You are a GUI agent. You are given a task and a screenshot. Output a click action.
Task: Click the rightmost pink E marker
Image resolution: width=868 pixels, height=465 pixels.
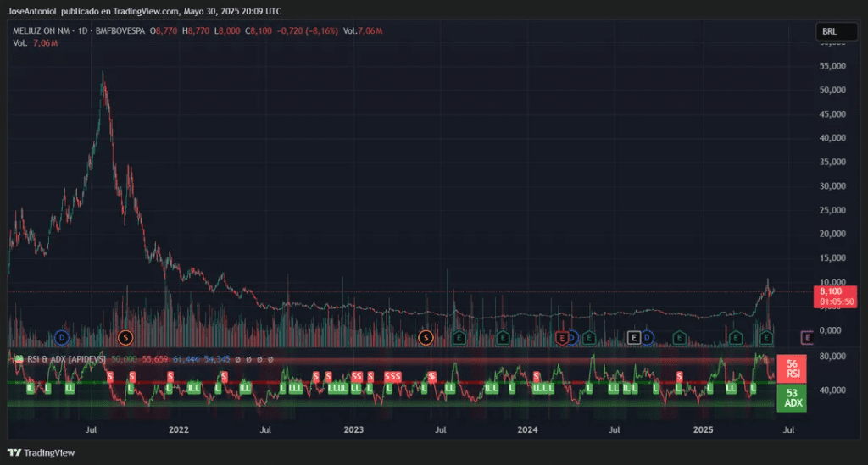(807, 338)
